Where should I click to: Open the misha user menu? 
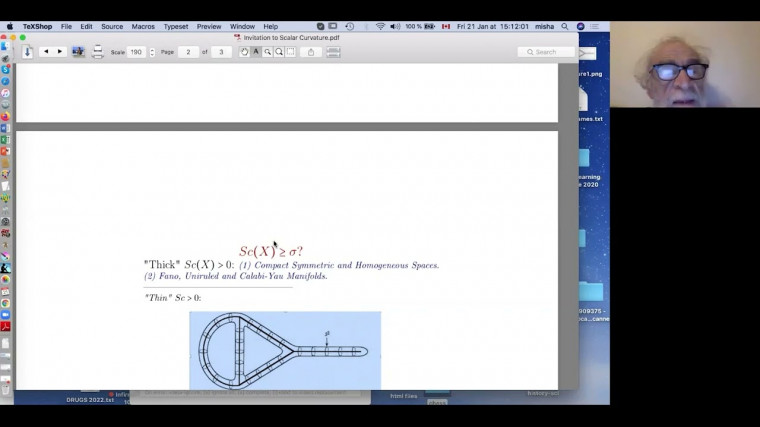[x=544, y=27]
